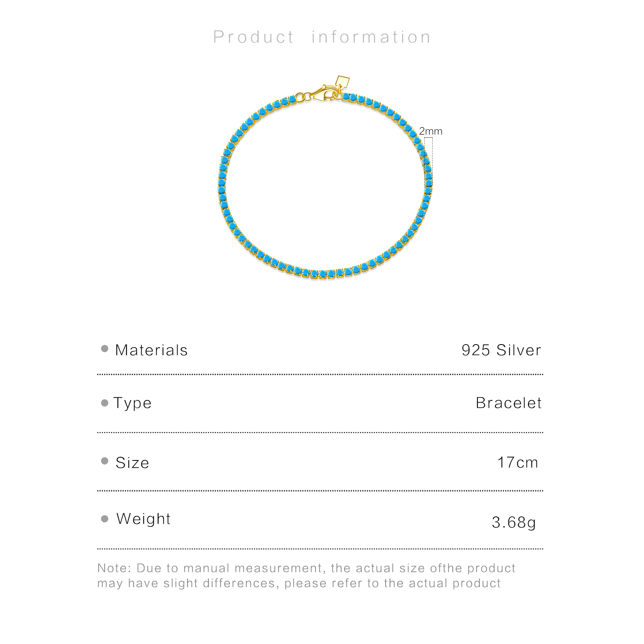Click the Weight label
Screen dimensions: 644x644
(x=143, y=519)
